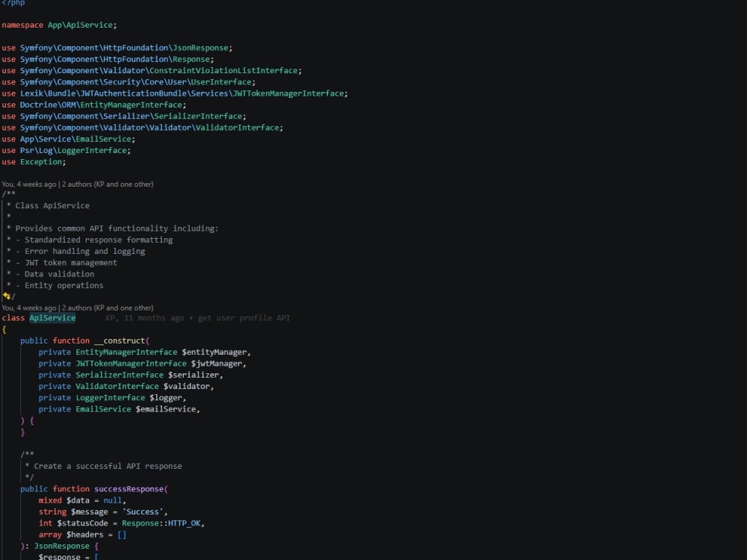747x560 pixels.
Task: Click the sparkle code action icon
Action: [x=6, y=296]
